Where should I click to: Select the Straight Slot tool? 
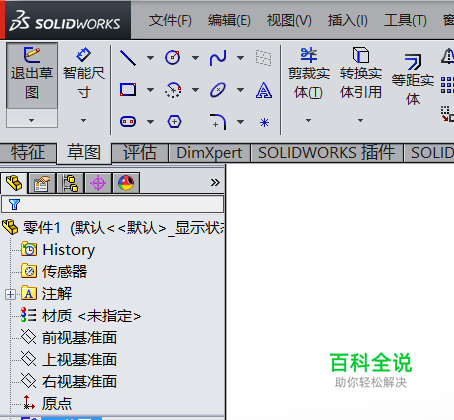point(128,122)
